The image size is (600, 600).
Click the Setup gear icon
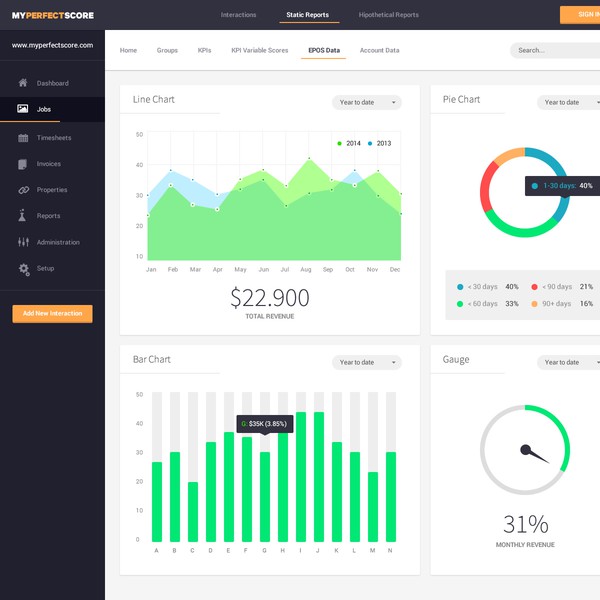pyautogui.click(x=24, y=269)
